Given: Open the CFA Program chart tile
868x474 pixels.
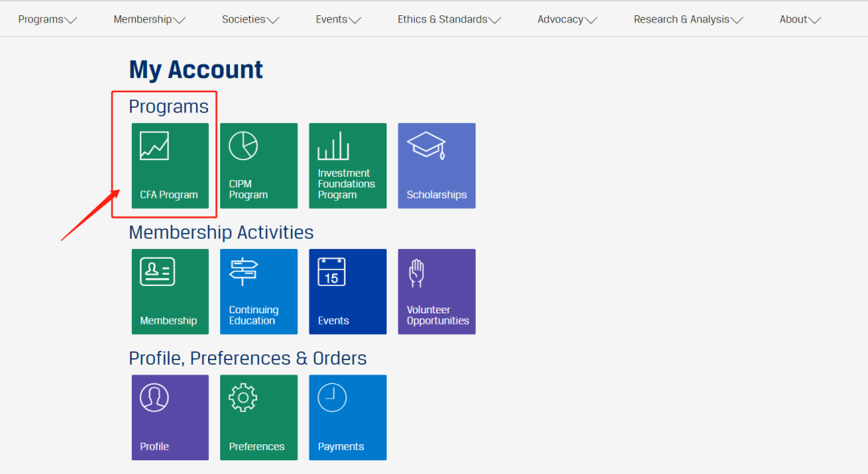Looking at the screenshot, I should click(170, 165).
